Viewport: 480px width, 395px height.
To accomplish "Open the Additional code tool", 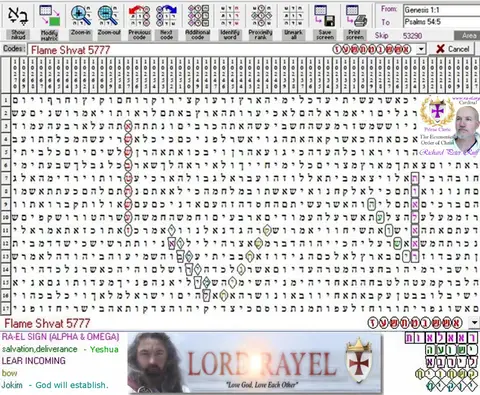I will click(x=198, y=16).
